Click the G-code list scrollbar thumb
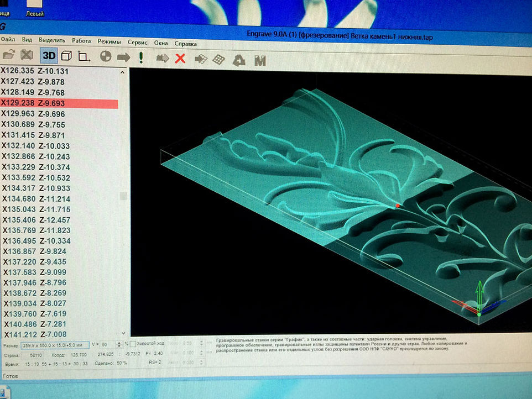The height and width of the screenshot is (399, 532). (x=124, y=196)
